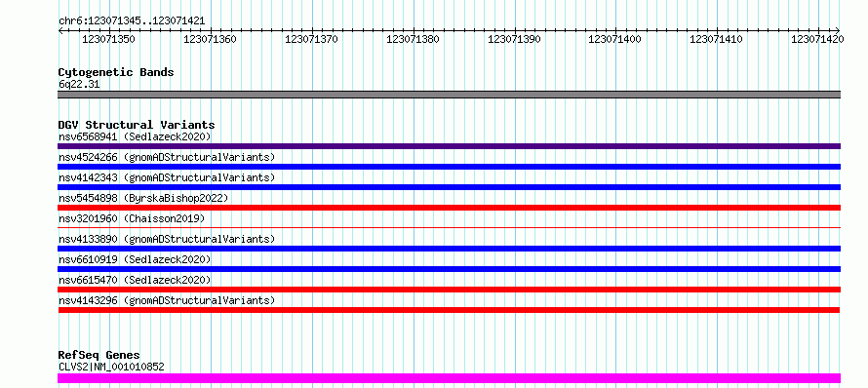
Task: Open the nsv6568941 (Sedlazeck2020) variant label
Action: (x=135, y=136)
